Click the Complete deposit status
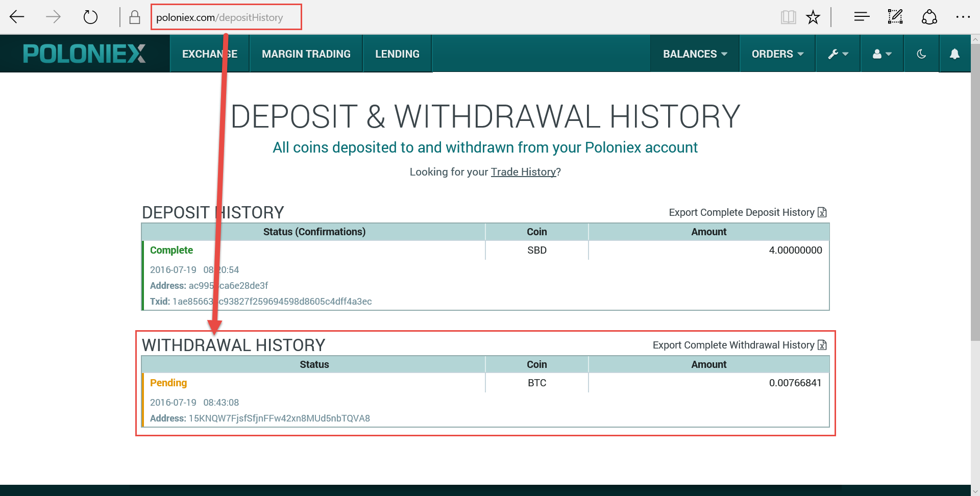Viewport: 980px width, 496px height. (171, 250)
